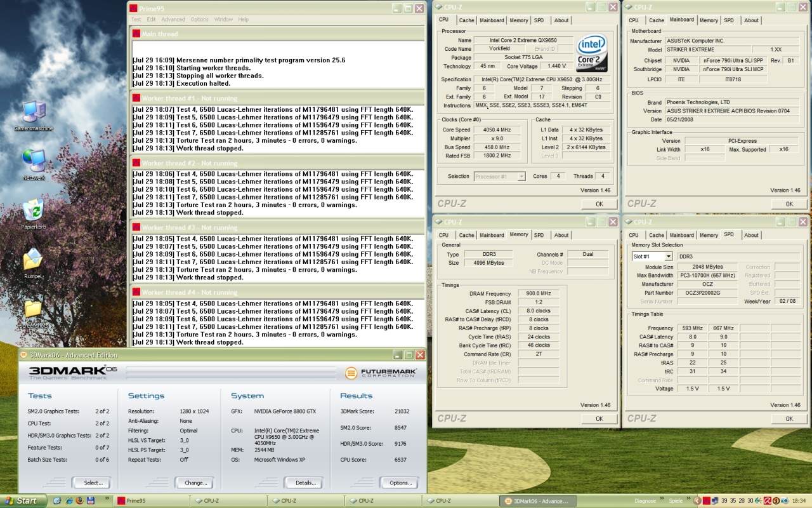Expand hidden quick launch icons chevron

click(x=107, y=499)
